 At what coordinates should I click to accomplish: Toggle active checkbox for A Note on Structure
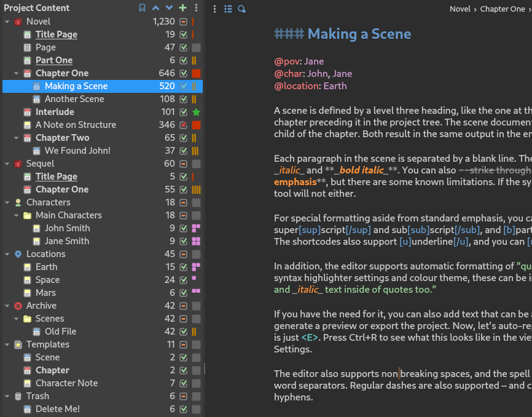click(x=183, y=125)
